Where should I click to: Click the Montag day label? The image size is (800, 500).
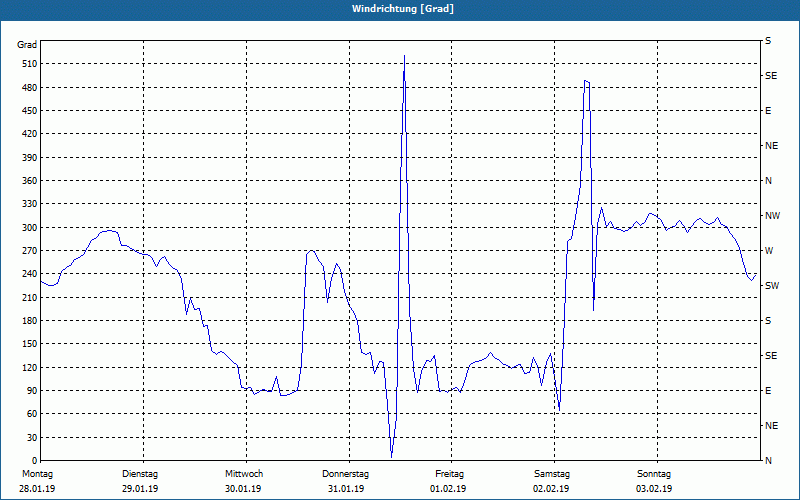[x=37, y=474]
